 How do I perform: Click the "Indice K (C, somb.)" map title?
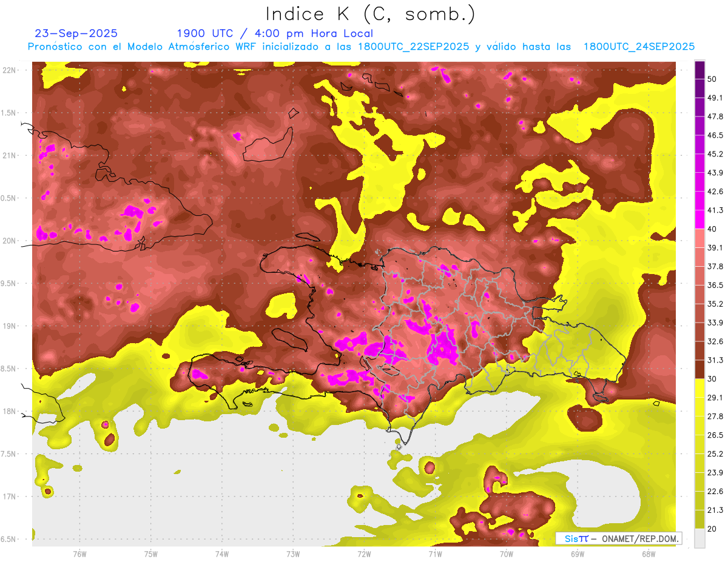[x=370, y=13]
